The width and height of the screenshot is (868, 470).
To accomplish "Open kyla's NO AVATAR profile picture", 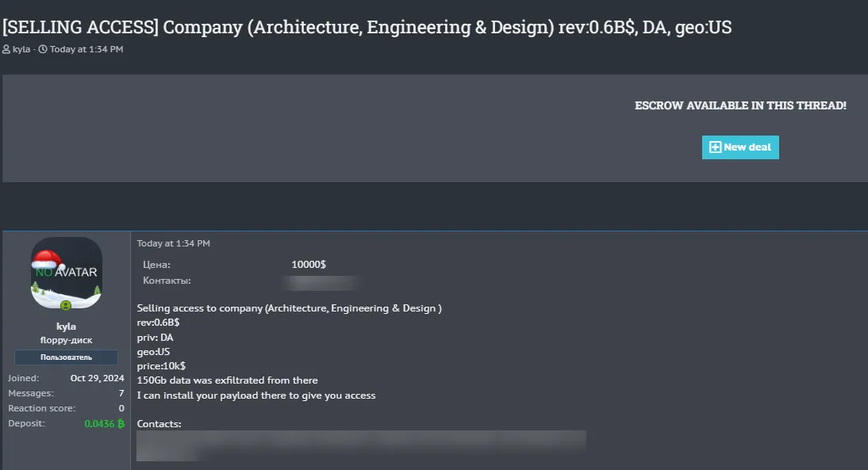I will tap(67, 273).
